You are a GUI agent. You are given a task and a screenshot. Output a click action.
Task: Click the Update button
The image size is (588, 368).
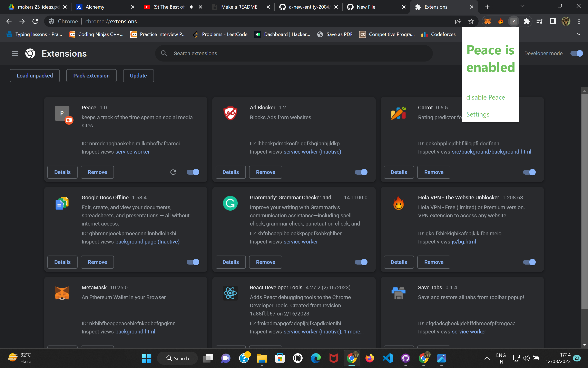(138, 76)
